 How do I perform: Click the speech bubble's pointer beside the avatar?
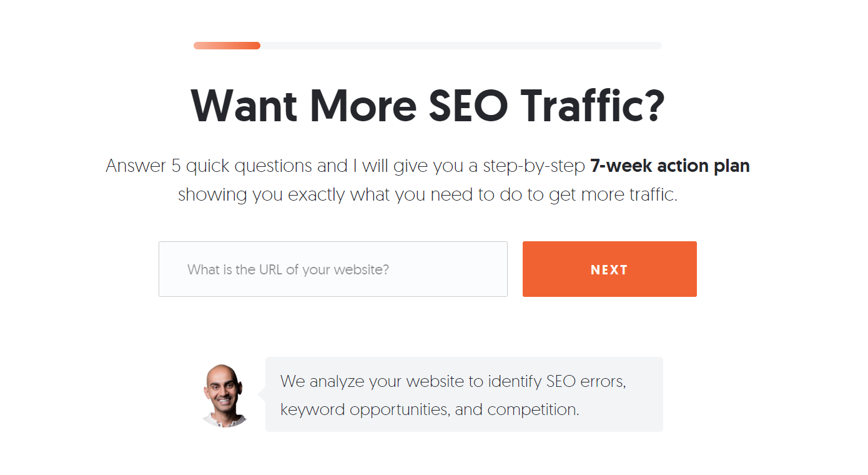[262, 394]
